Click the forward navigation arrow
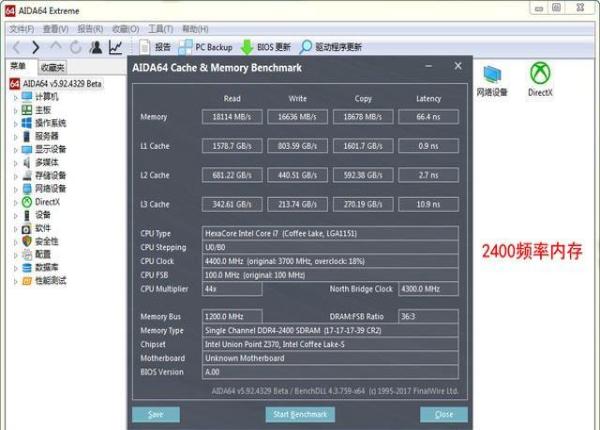600x430 pixels. [x=36, y=47]
